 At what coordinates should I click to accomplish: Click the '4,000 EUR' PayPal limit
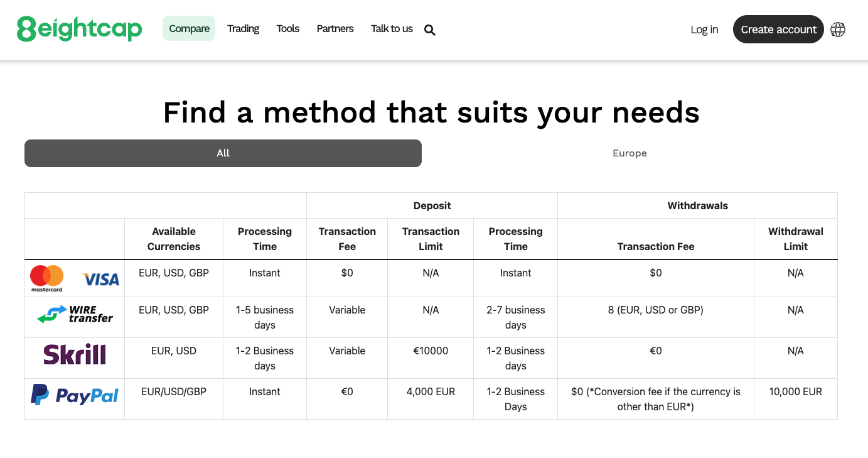431,391
